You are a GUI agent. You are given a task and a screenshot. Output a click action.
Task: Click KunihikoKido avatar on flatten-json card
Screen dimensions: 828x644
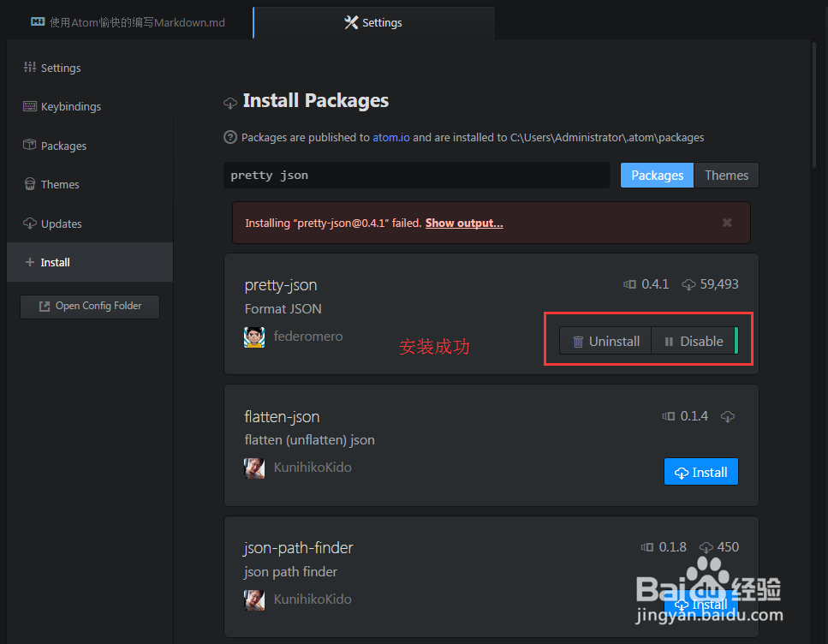(x=254, y=468)
